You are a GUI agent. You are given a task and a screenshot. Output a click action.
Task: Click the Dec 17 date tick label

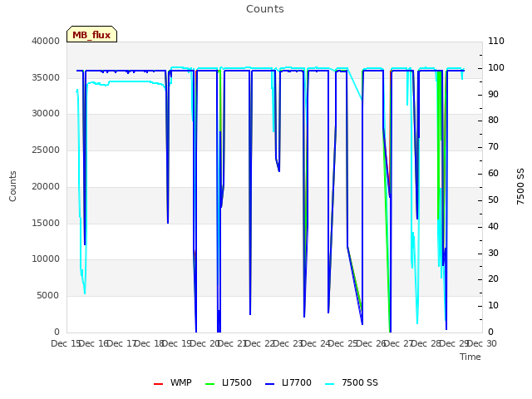(x=122, y=343)
